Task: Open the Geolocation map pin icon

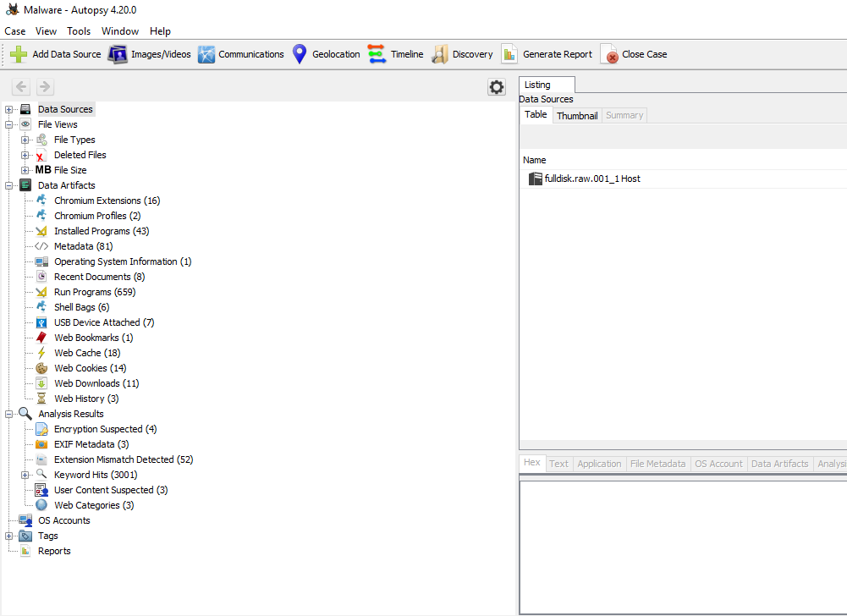Action: 300,54
